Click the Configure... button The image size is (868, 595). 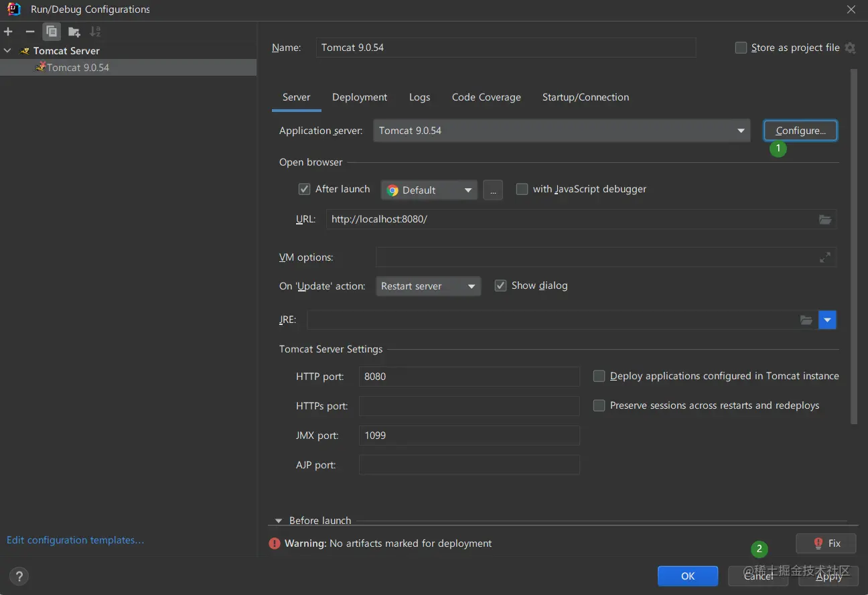tap(800, 131)
